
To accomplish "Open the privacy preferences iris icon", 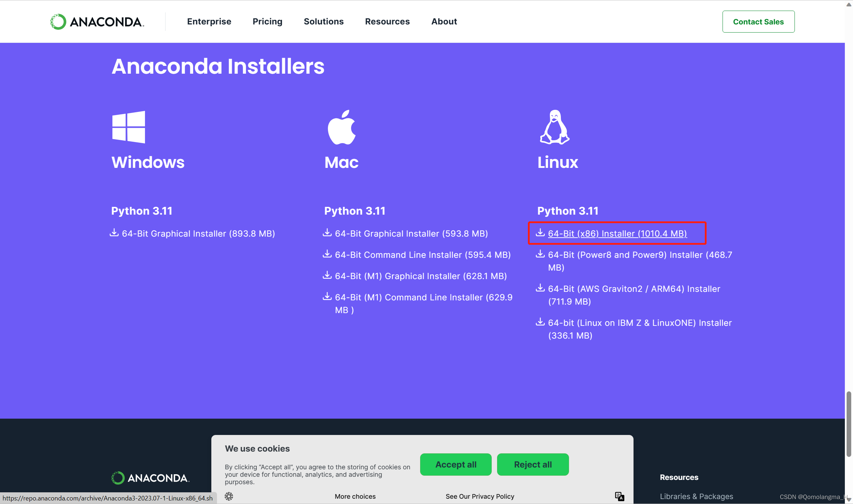I will click(x=229, y=496).
